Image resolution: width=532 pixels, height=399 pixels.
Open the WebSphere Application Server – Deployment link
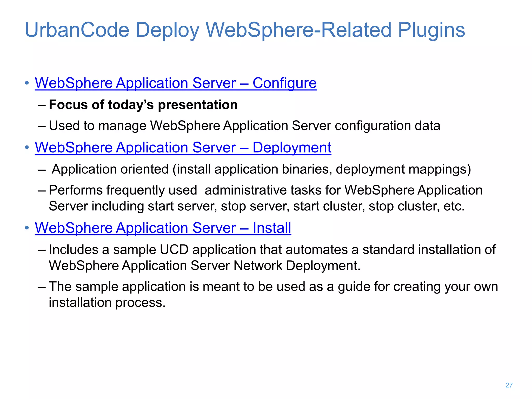click(x=183, y=148)
